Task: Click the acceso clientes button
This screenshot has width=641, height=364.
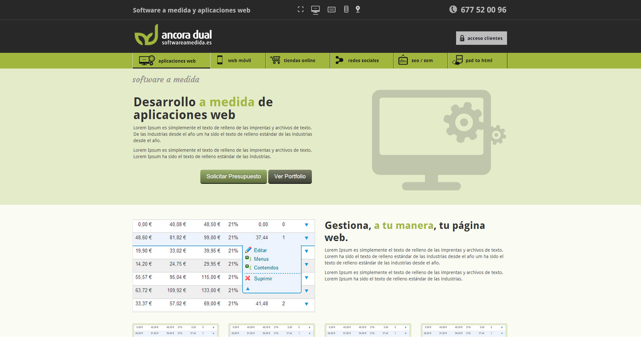Action: (x=481, y=38)
